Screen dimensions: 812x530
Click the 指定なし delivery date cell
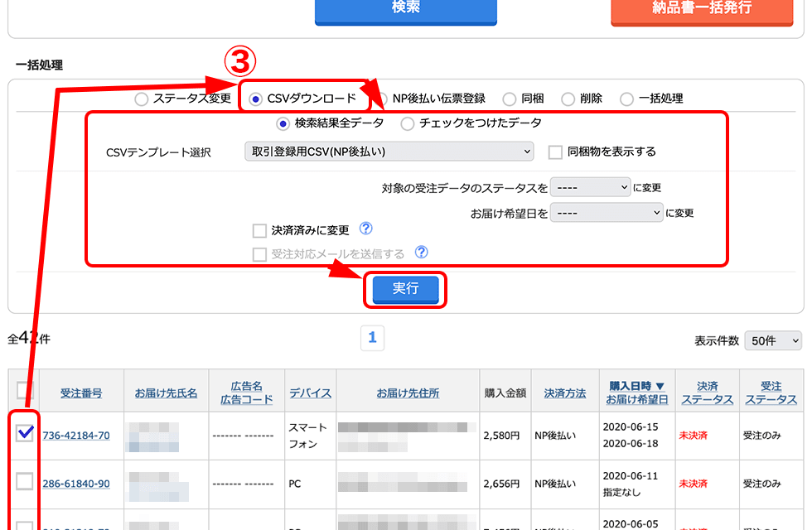pos(621,492)
